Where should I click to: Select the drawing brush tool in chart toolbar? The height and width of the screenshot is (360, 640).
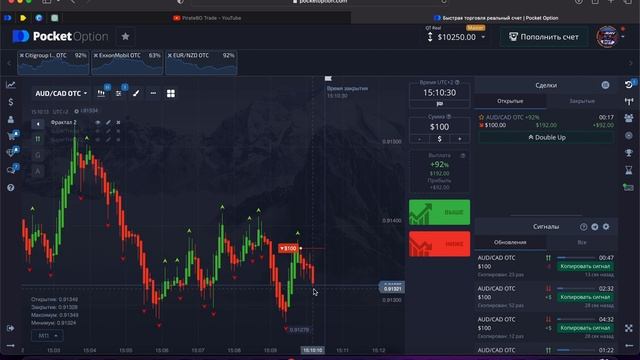coord(136,93)
